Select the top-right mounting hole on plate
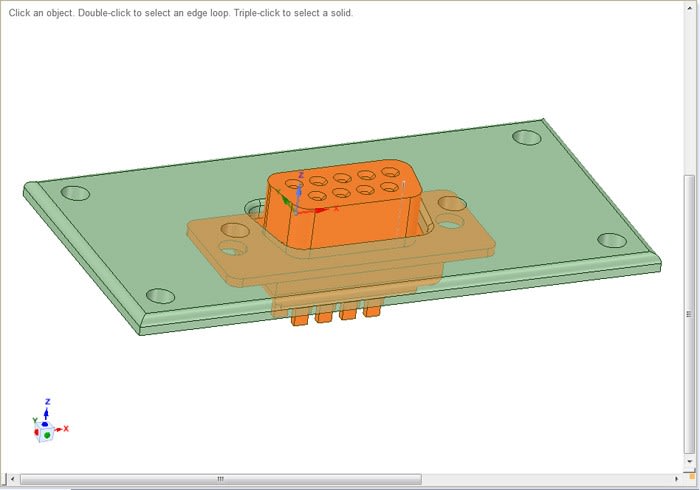The image size is (700, 490). click(x=527, y=137)
